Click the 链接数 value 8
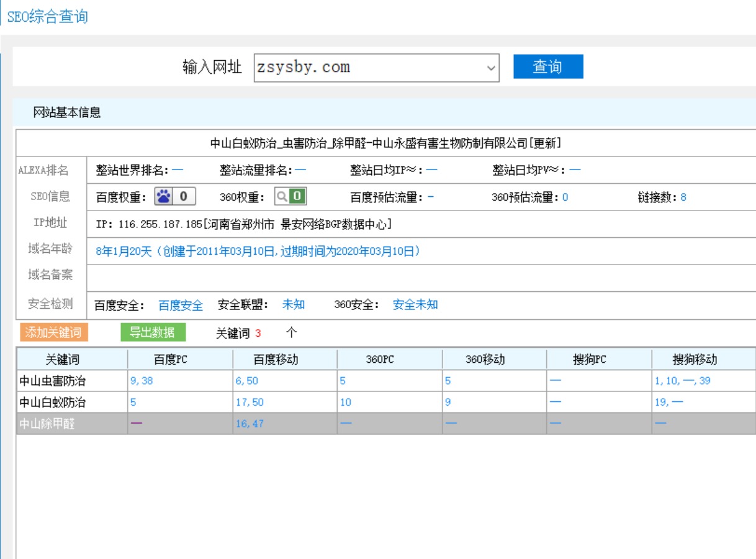Viewport: 756px width, 559px height. click(683, 198)
